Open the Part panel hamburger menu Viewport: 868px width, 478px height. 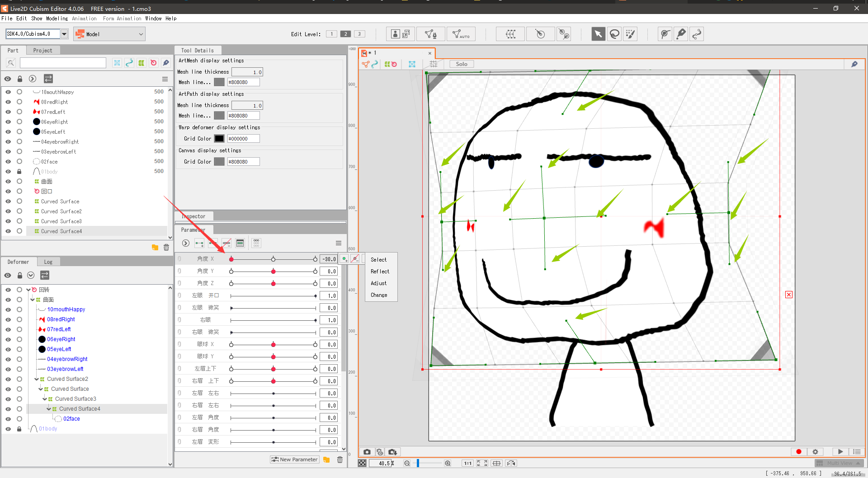click(165, 79)
